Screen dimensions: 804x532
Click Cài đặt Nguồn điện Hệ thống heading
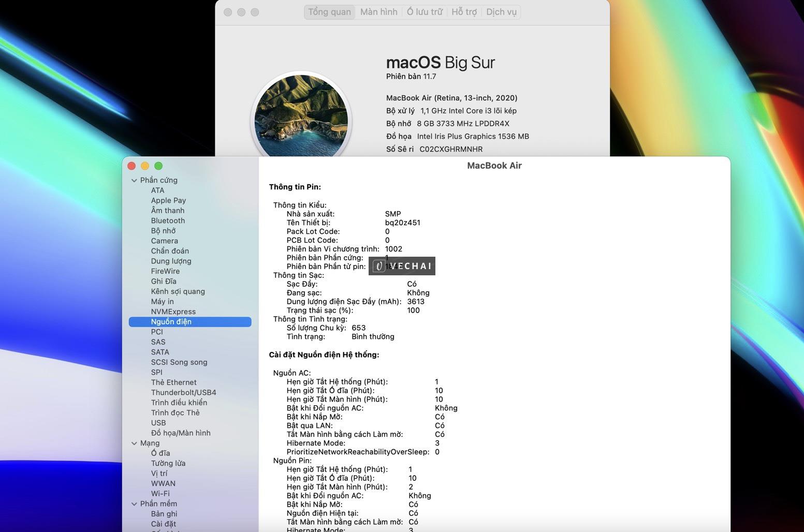point(324,355)
